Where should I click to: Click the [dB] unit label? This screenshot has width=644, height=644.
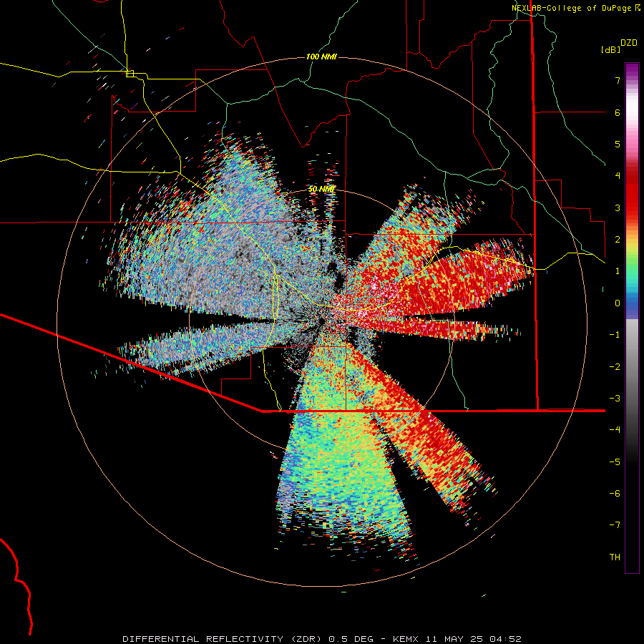(x=610, y=50)
